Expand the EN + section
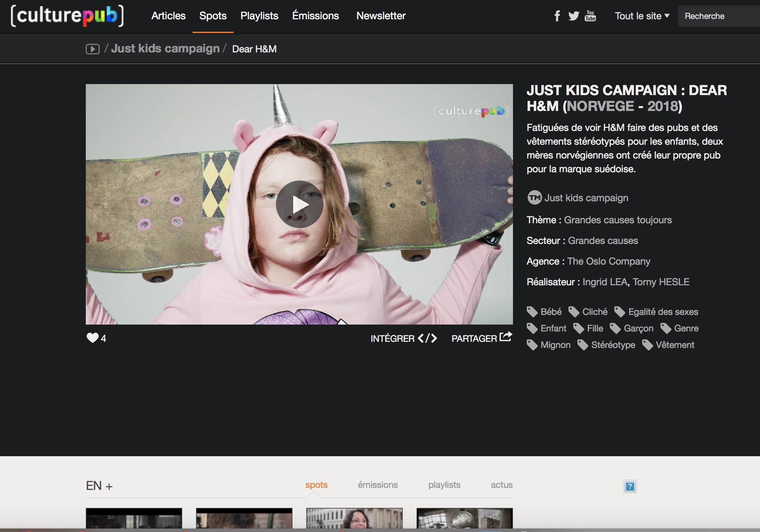Screen dimensions: 760x532 [x=99, y=486]
